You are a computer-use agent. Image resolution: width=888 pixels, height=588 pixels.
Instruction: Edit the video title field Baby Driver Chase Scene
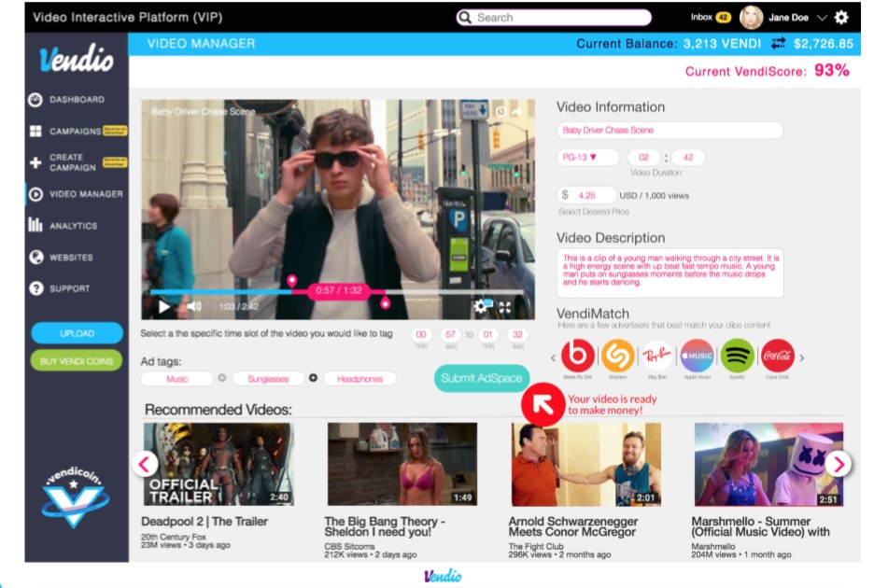pos(670,130)
